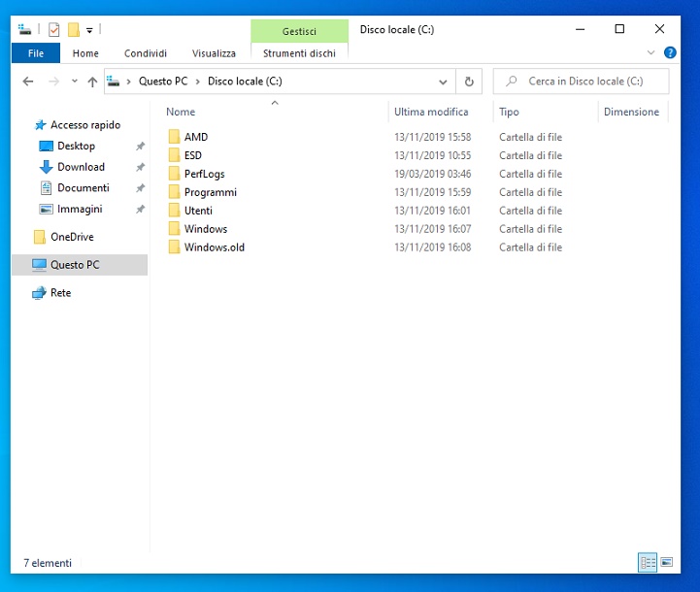Open Documenti in the navigation pane

(x=83, y=188)
